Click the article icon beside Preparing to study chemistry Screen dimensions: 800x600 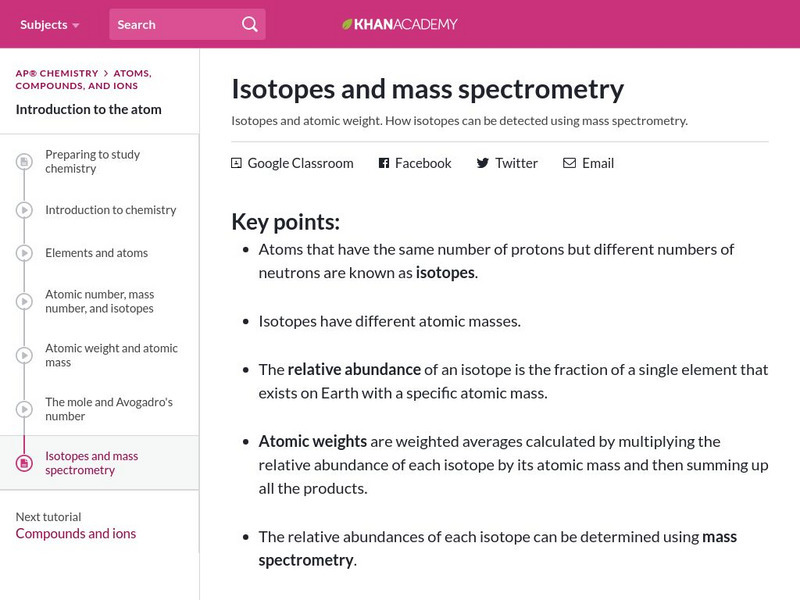[x=24, y=162]
